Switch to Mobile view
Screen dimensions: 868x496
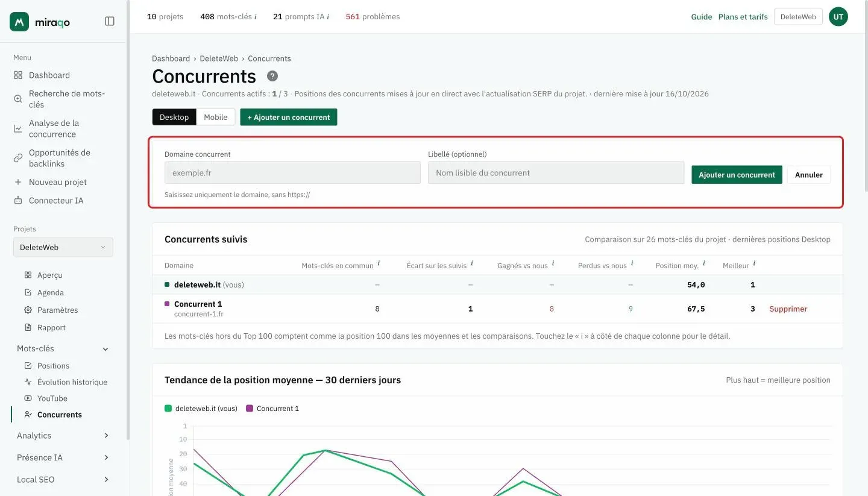tap(216, 117)
